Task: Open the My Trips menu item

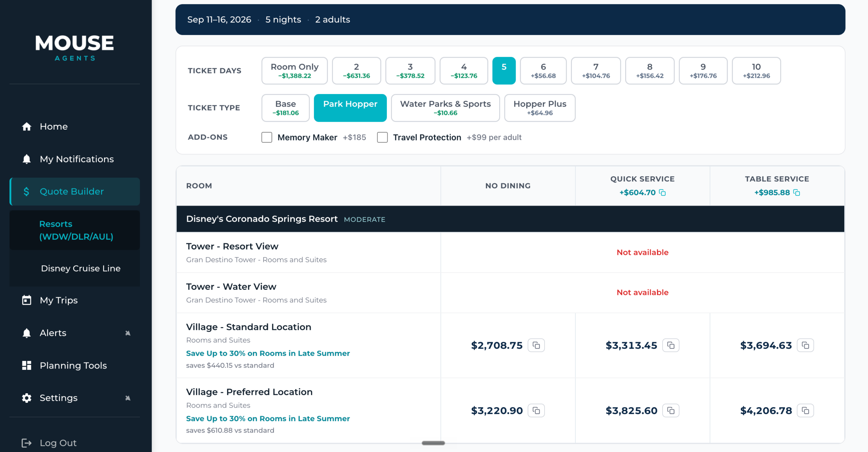Action: click(75, 300)
